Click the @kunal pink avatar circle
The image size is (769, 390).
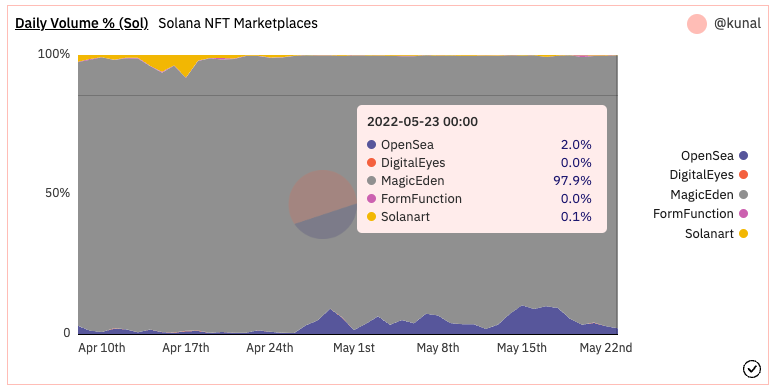(696, 24)
